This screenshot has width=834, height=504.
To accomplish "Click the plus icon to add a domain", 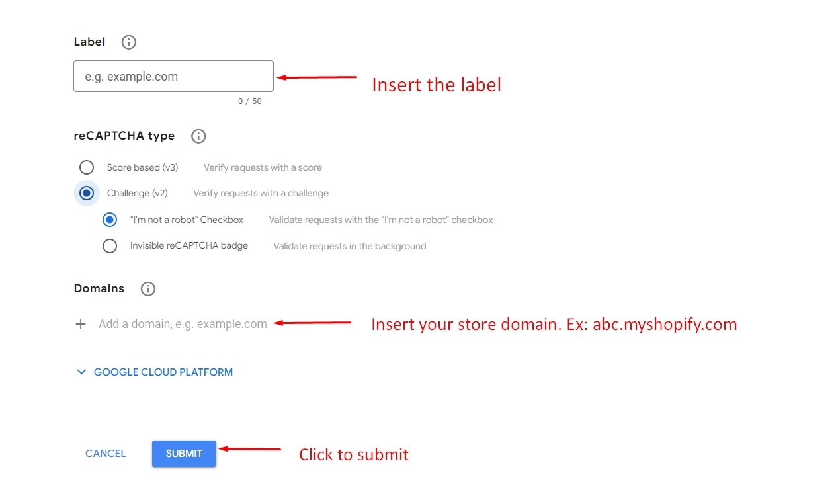I will click(x=81, y=324).
